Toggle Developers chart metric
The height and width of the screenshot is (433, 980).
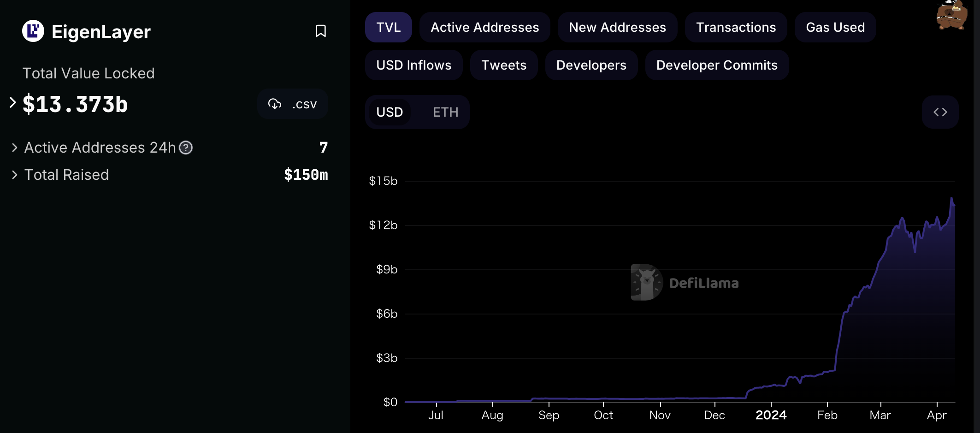coord(591,65)
